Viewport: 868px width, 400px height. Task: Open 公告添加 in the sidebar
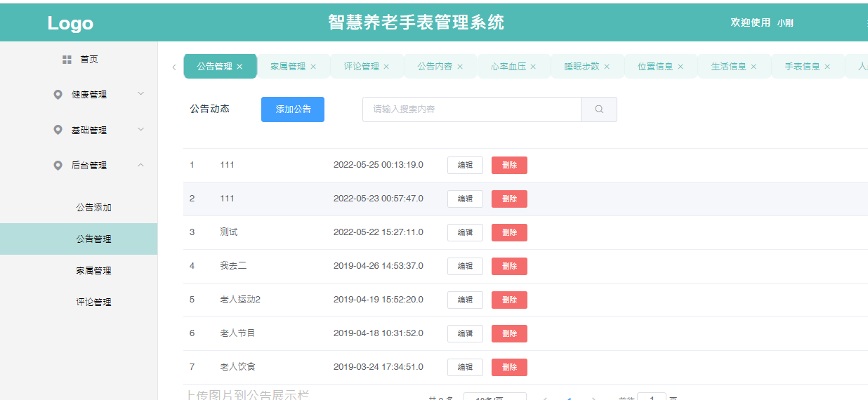(93, 208)
